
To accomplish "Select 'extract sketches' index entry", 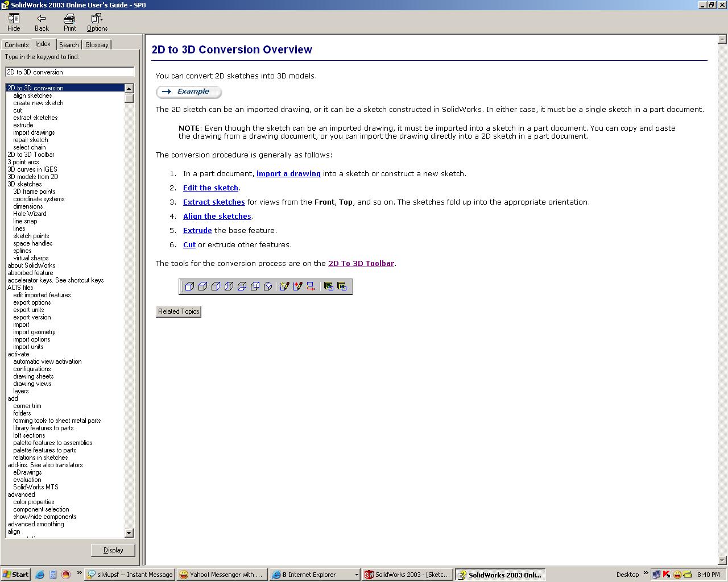I will [x=35, y=118].
